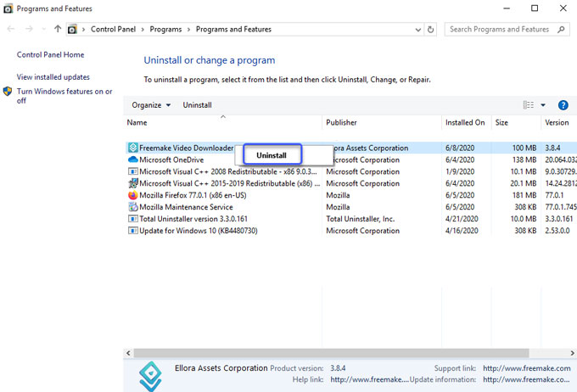Open the blue Help icon
This screenshot has width=577, height=392.
tap(563, 105)
